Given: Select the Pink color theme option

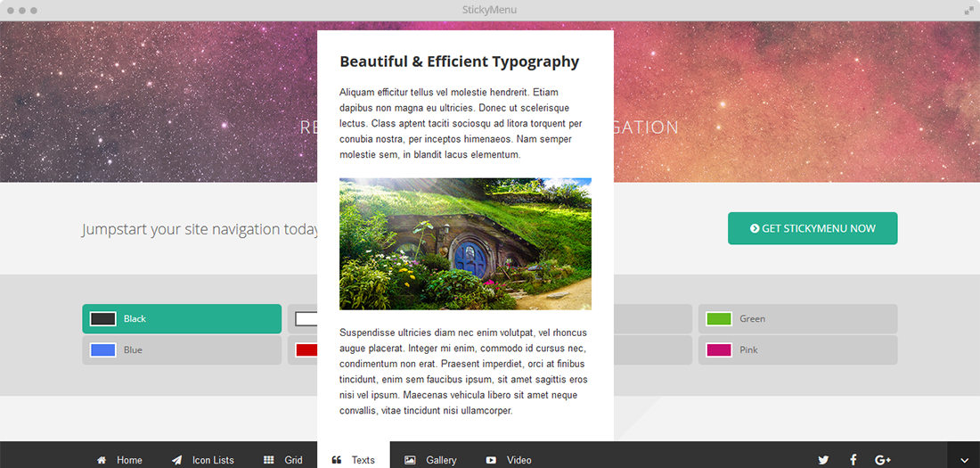Looking at the screenshot, I should coord(797,349).
